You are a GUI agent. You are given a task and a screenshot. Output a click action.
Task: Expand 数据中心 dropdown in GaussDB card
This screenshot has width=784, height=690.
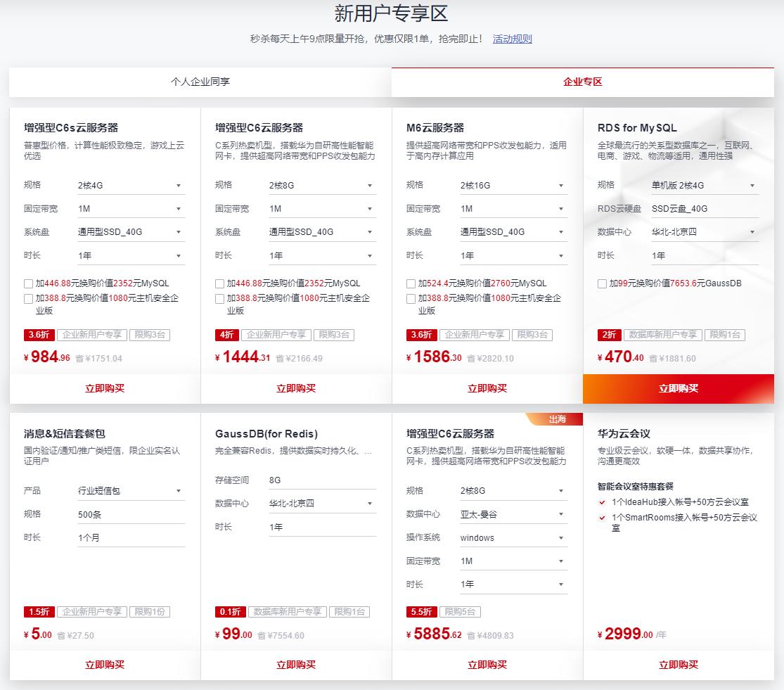(x=323, y=504)
